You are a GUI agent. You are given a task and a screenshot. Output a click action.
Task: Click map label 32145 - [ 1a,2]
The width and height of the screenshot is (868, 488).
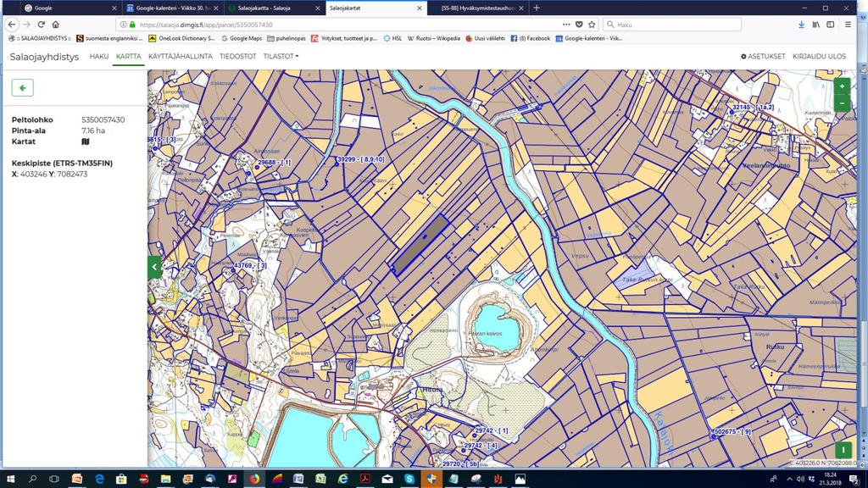click(x=754, y=108)
